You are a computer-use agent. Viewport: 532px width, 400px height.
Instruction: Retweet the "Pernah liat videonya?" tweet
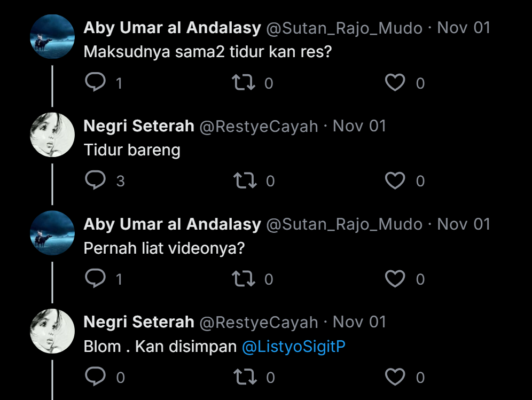244,279
